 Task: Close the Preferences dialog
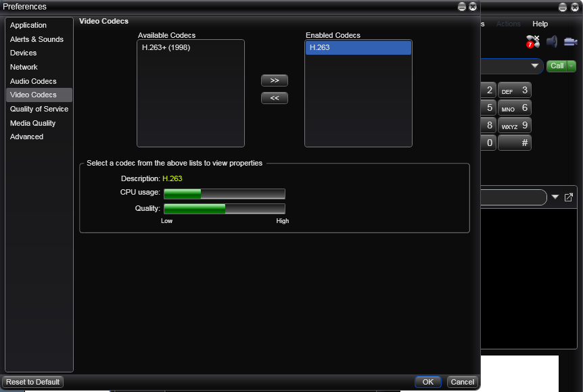click(x=473, y=7)
